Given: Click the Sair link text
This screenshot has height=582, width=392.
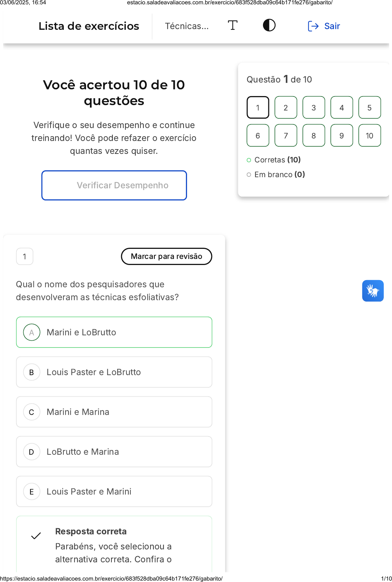Looking at the screenshot, I should (x=332, y=26).
